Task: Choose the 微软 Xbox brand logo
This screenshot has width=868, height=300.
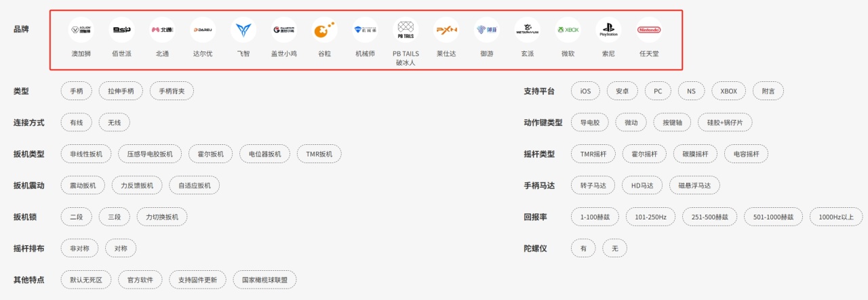Action: click(x=568, y=30)
